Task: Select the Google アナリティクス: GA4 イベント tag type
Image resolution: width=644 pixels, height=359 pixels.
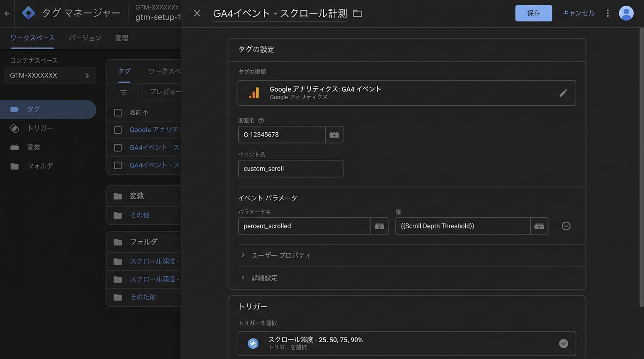Action: point(407,93)
